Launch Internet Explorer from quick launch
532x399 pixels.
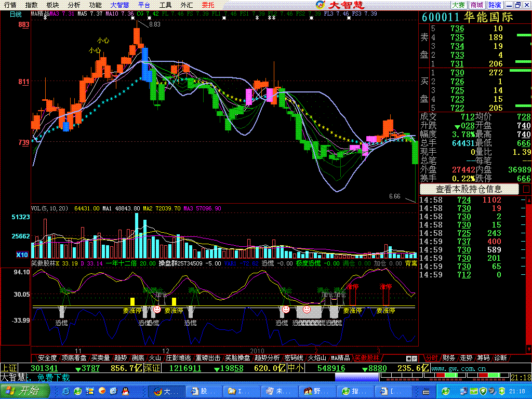coord(66,392)
